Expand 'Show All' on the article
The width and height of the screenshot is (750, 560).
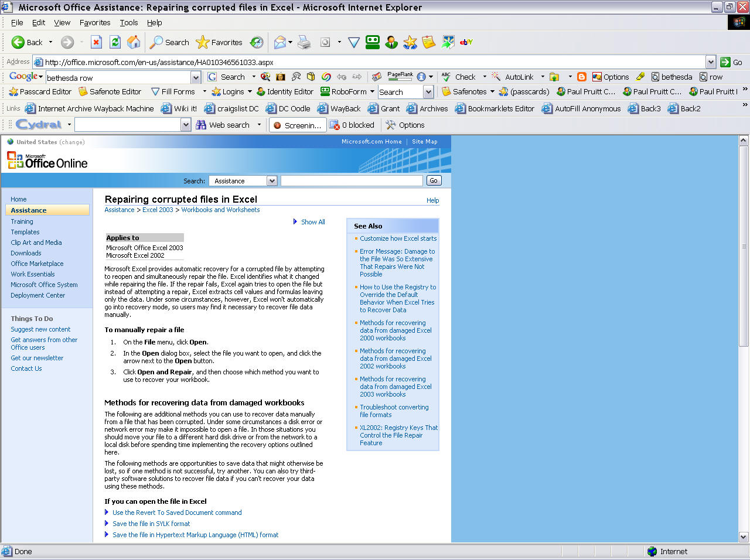(312, 222)
